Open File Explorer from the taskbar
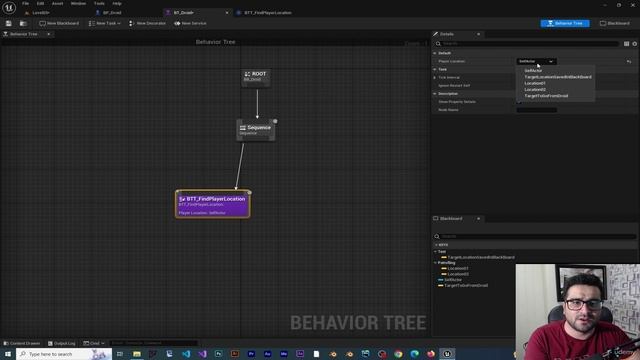The width and height of the screenshot is (640, 360). (137, 354)
